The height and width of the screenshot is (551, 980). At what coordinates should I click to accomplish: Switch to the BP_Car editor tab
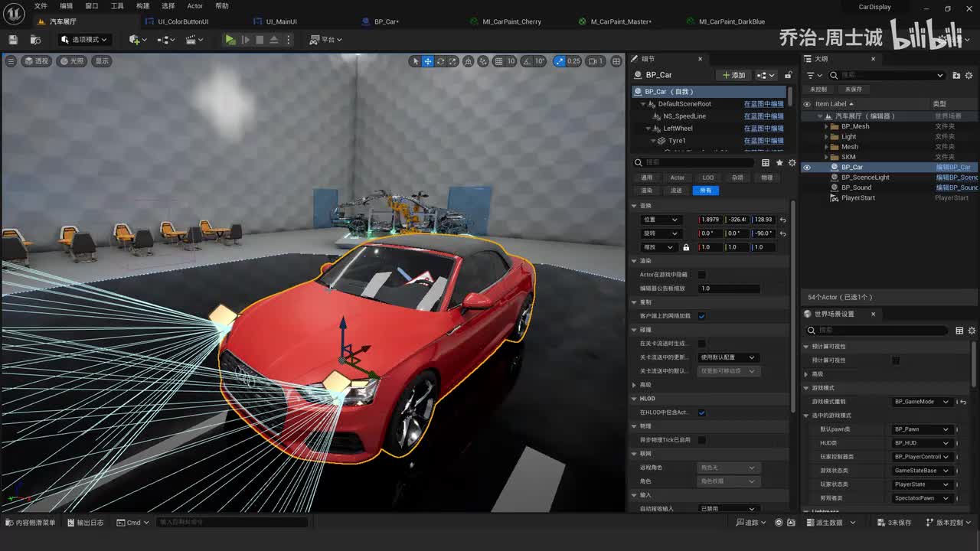[387, 21]
